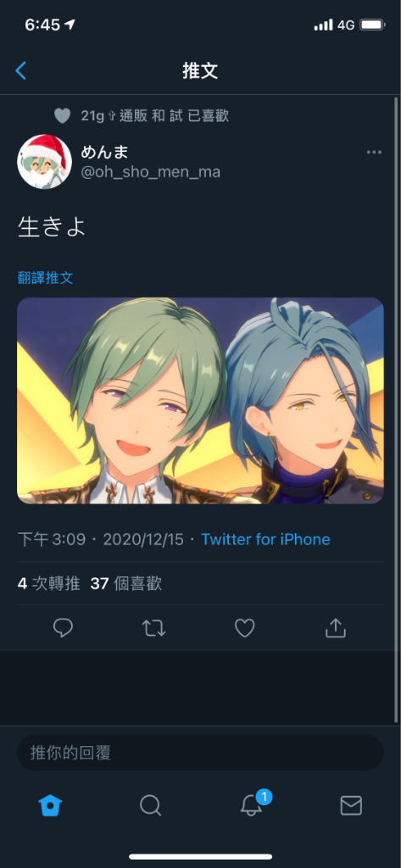Image resolution: width=401 pixels, height=868 pixels.
Task: Like the tweet with the heart icon
Action: tap(245, 628)
